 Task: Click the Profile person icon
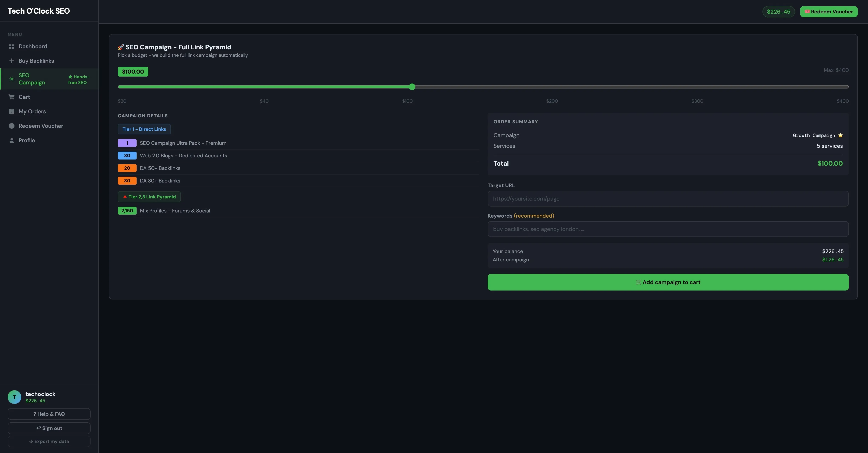[x=11, y=140]
